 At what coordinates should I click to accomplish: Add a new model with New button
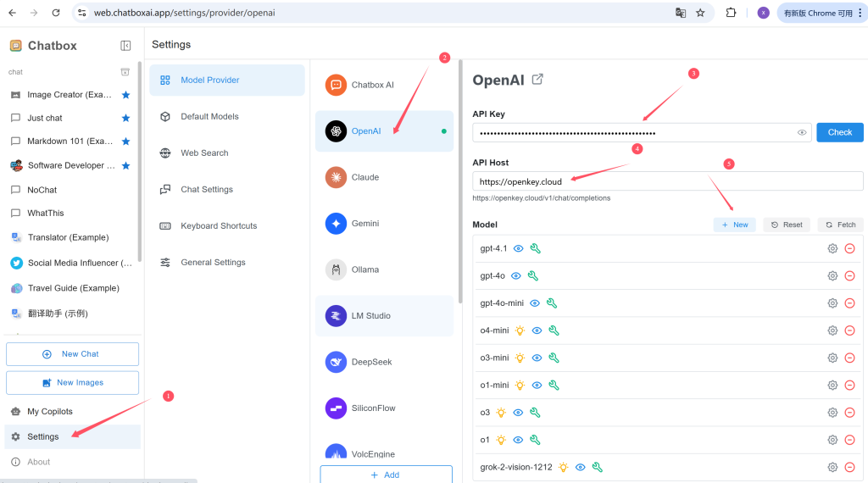click(735, 225)
